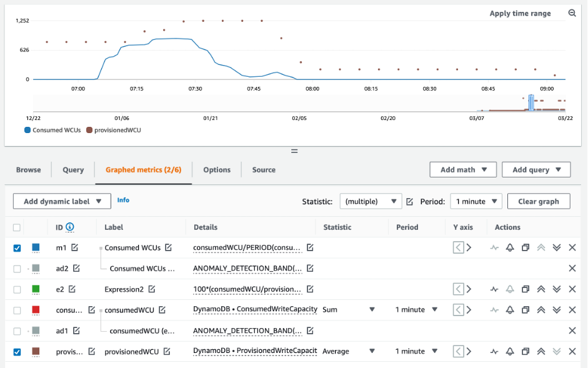
Task: Remove the Expression2 row with X icon
Action: 572,289
